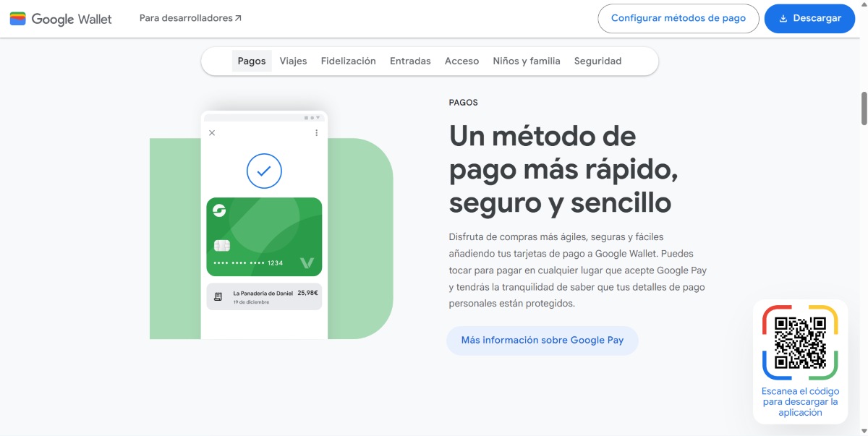
Task: Click the V logo on green card
Action: pos(307,263)
